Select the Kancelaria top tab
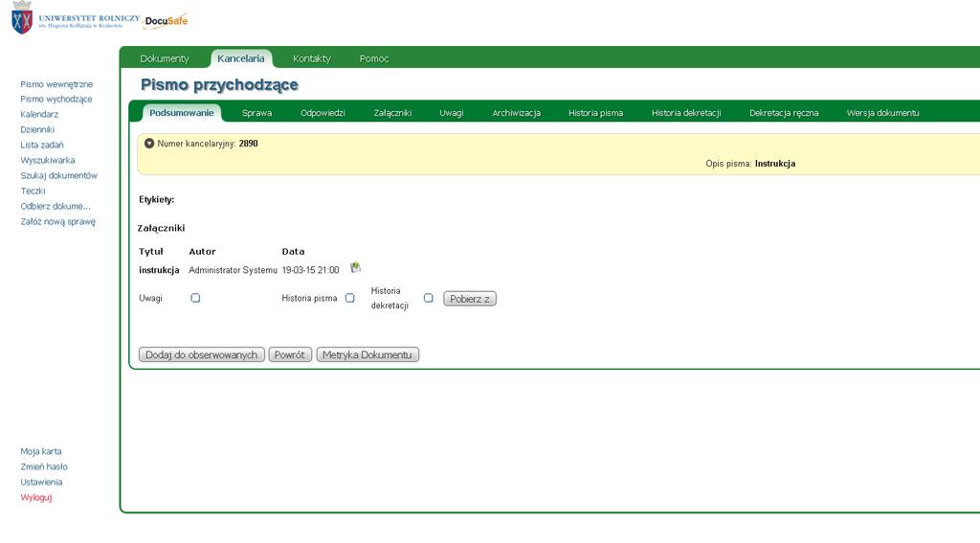Viewport: 980px width, 543px height. (241, 58)
